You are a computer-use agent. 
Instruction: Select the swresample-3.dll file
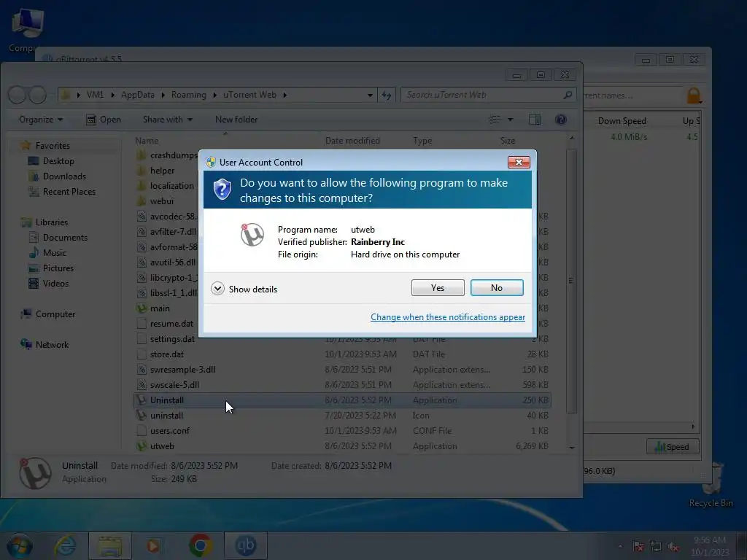342,370
